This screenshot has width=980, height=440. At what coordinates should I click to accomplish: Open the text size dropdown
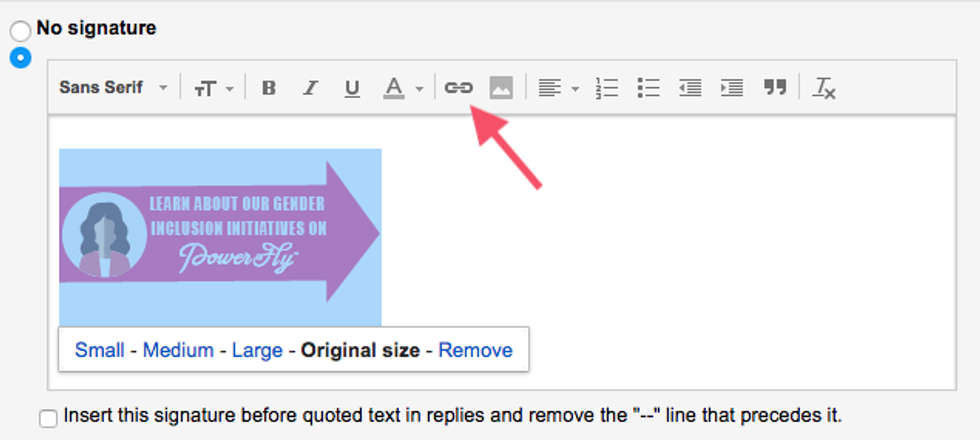[x=213, y=88]
